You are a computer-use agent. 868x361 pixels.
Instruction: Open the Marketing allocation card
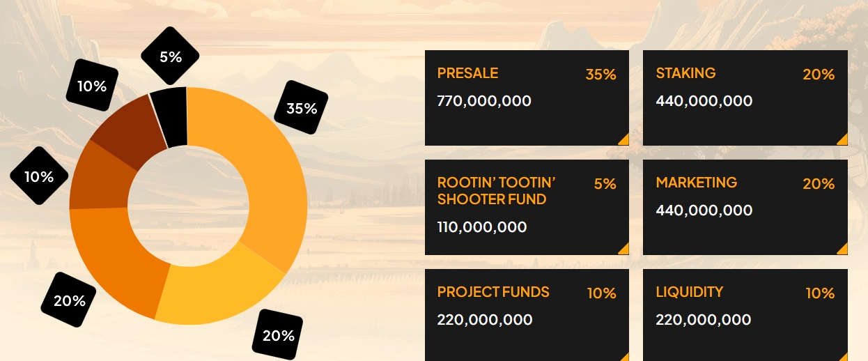point(745,207)
